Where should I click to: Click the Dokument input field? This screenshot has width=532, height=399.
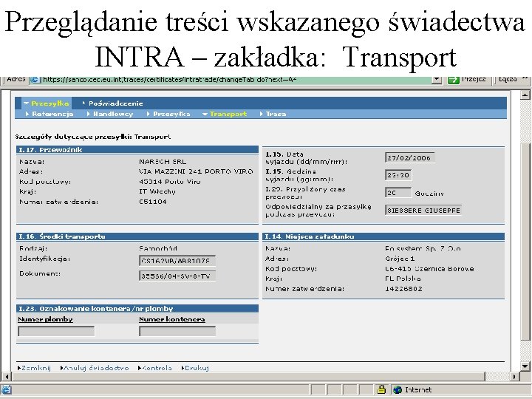click(177, 276)
